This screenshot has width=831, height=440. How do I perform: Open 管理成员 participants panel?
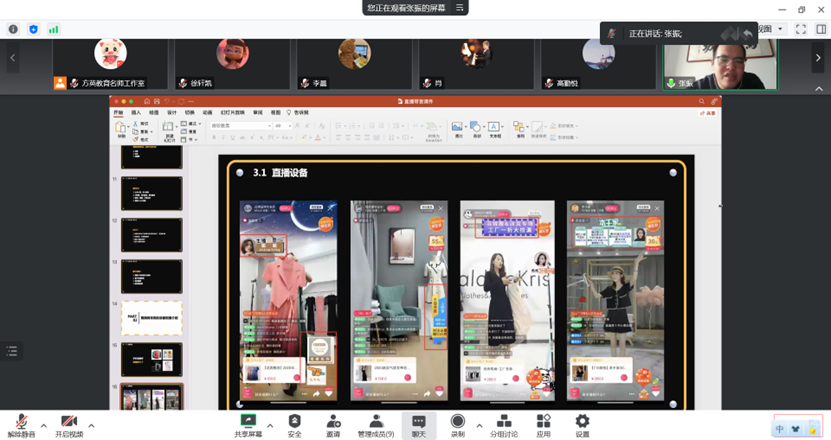[375, 422]
